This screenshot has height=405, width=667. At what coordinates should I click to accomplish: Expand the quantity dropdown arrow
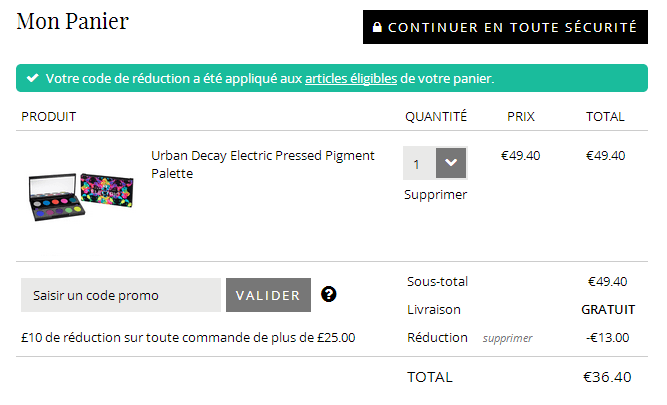click(452, 163)
